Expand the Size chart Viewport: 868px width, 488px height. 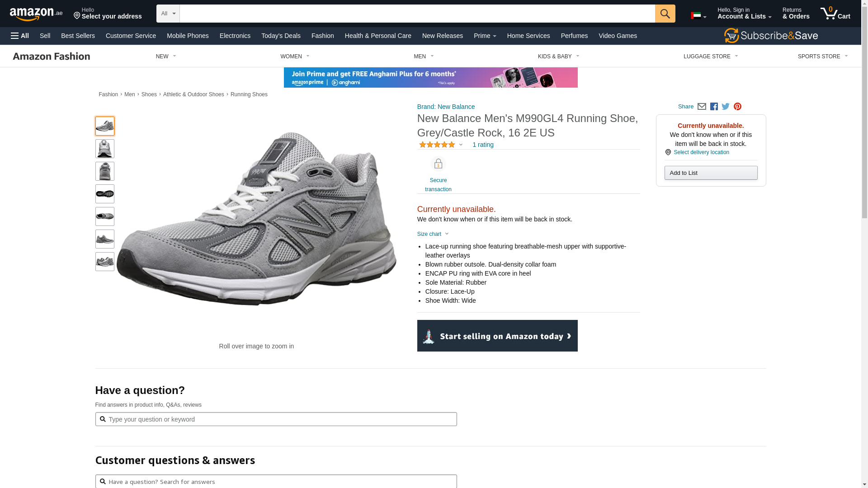tap(433, 234)
